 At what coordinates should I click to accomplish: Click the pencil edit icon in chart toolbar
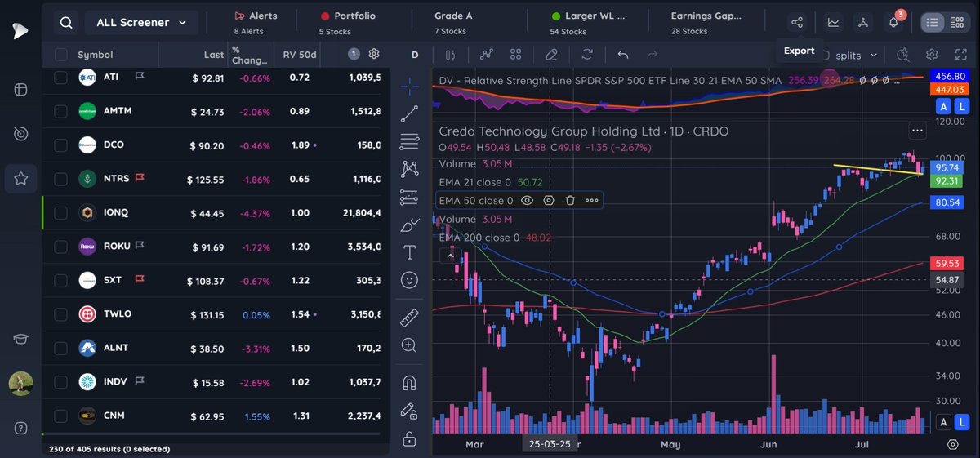point(551,55)
